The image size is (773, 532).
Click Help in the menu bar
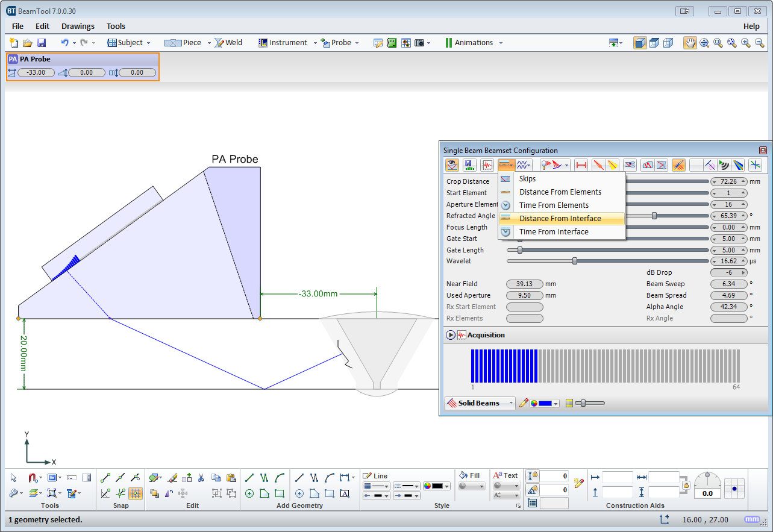click(751, 26)
